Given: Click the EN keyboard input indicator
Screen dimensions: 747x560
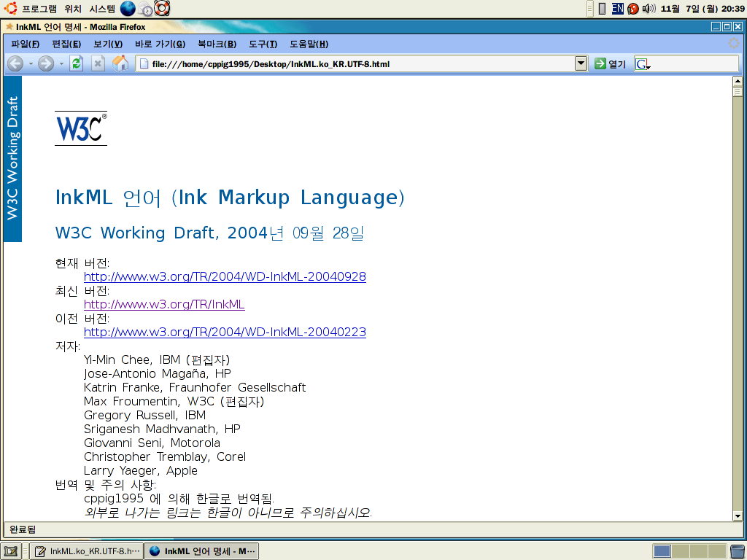Looking at the screenshot, I should pyautogui.click(x=617, y=9).
